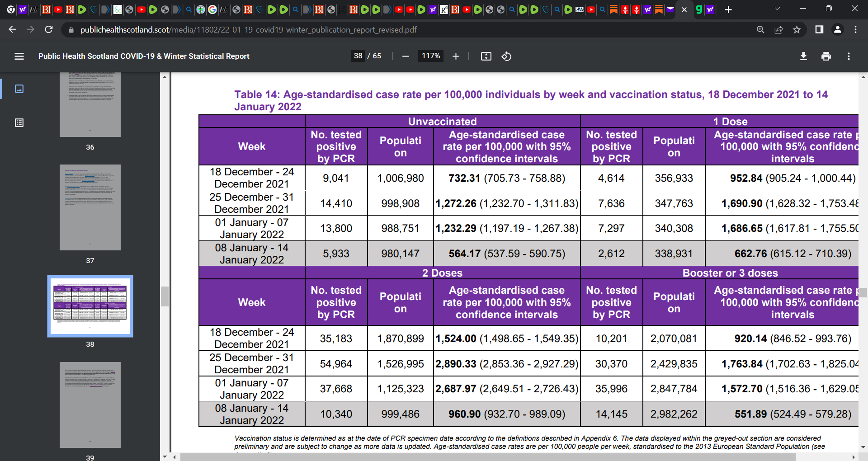
Task: Zoom in on the PDF
Action: click(456, 56)
